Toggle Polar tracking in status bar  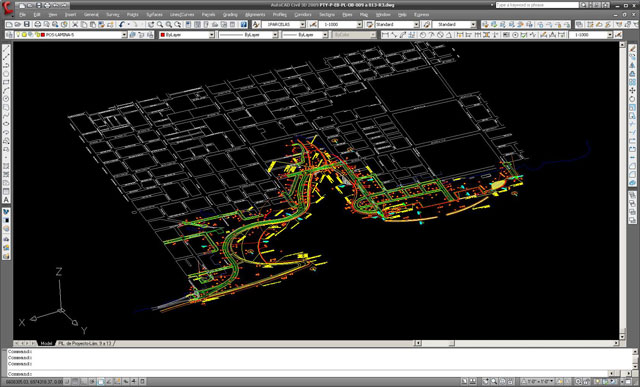pyautogui.click(x=93, y=381)
